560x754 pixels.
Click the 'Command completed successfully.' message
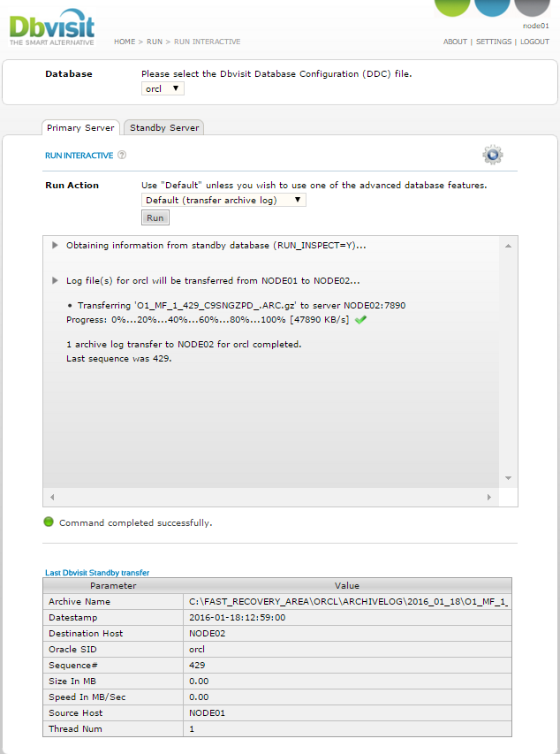135,522
